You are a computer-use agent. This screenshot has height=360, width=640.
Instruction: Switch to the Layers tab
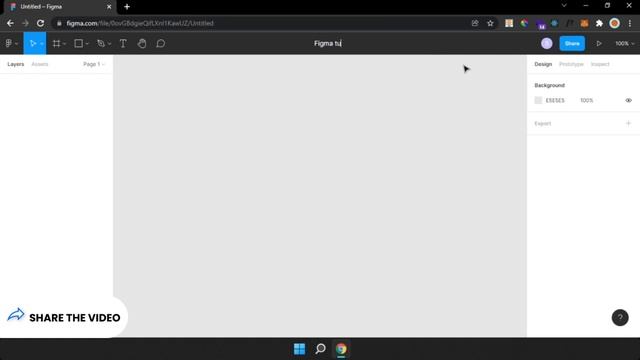[16, 64]
